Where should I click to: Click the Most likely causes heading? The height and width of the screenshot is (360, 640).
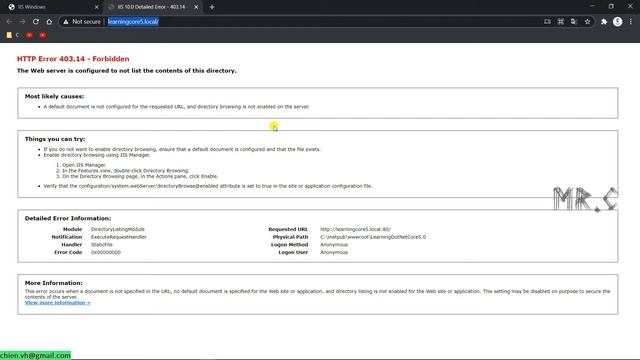(54, 96)
